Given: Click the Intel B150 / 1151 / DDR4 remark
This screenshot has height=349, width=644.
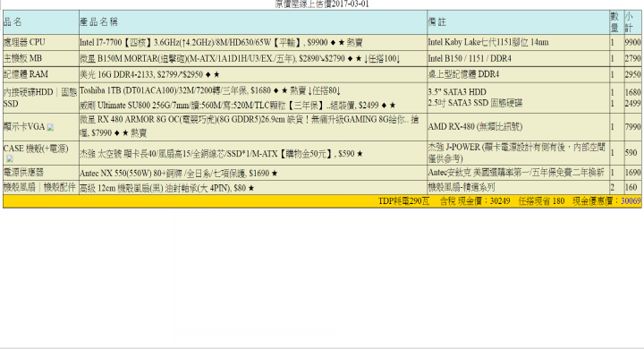Looking at the screenshot, I should [x=470, y=58].
